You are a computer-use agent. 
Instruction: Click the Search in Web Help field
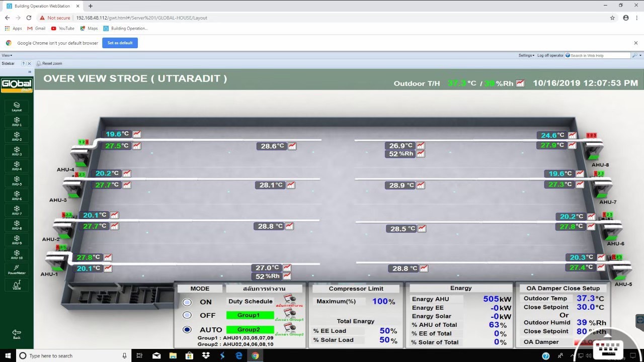600,55
